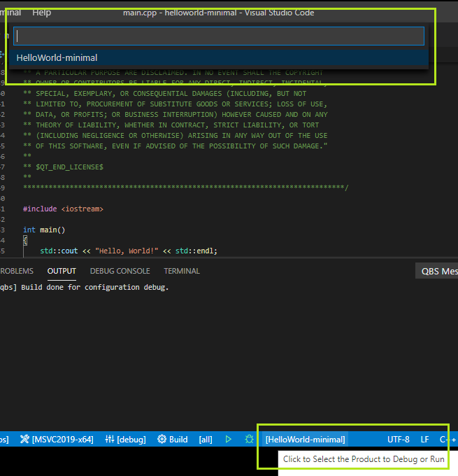Viewport: 458px width, 476px height.
Task: Select C++ language mode in status bar
Action: tap(448, 439)
